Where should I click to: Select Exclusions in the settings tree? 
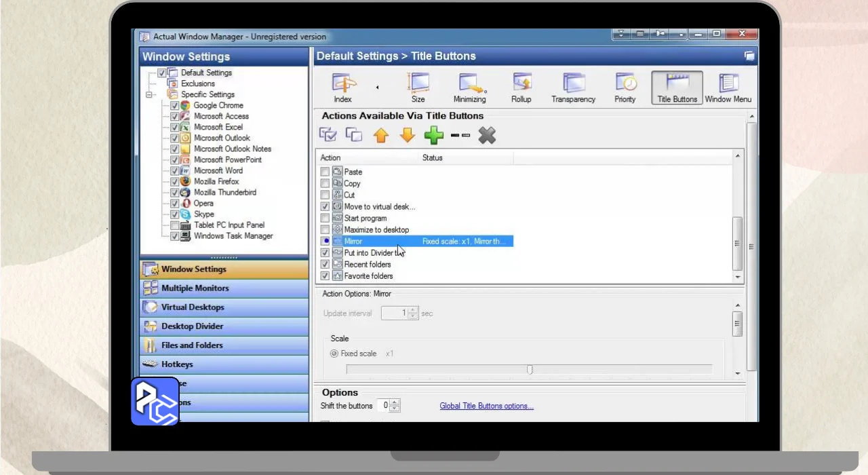(197, 84)
